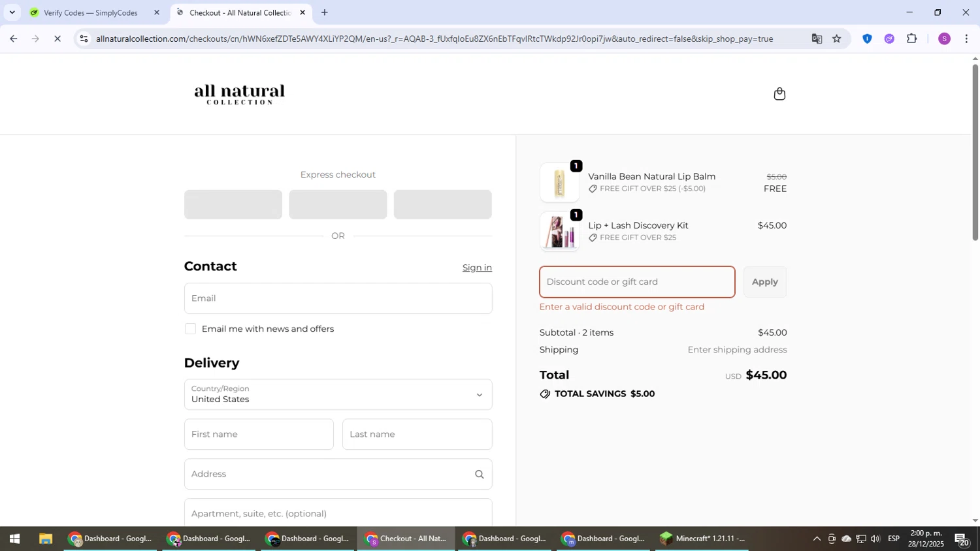Open Minecraft 1.21.11 from the taskbar
The width and height of the screenshot is (980, 551).
[x=703, y=539]
